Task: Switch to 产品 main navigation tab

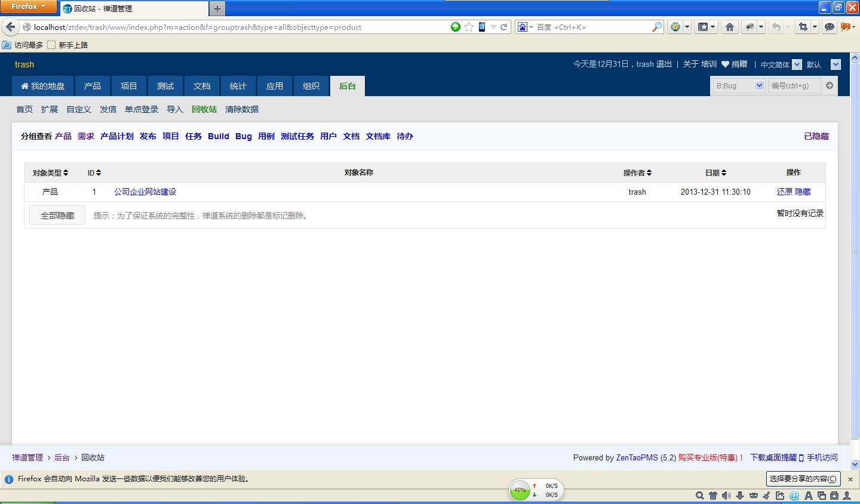Action: point(93,86)
